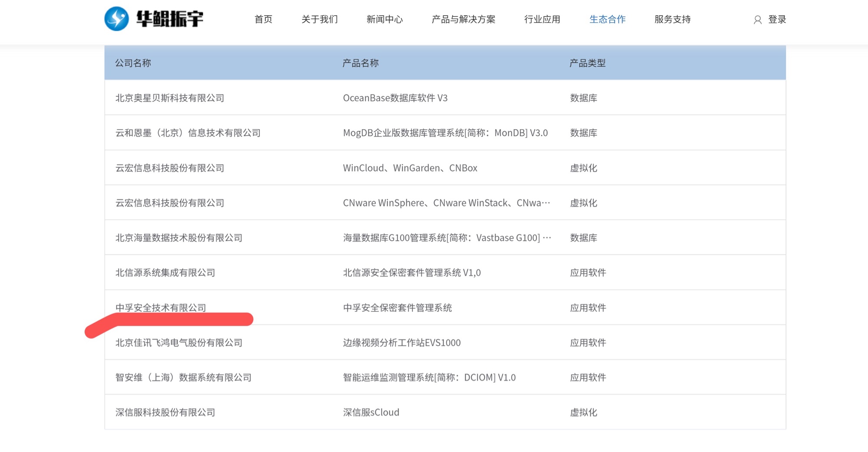Open 产品与解决方案 in the navigation bar

464,19
